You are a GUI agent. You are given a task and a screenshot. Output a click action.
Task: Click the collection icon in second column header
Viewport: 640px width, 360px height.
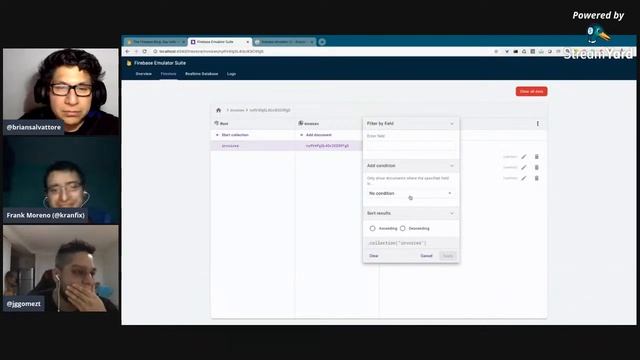301,123
